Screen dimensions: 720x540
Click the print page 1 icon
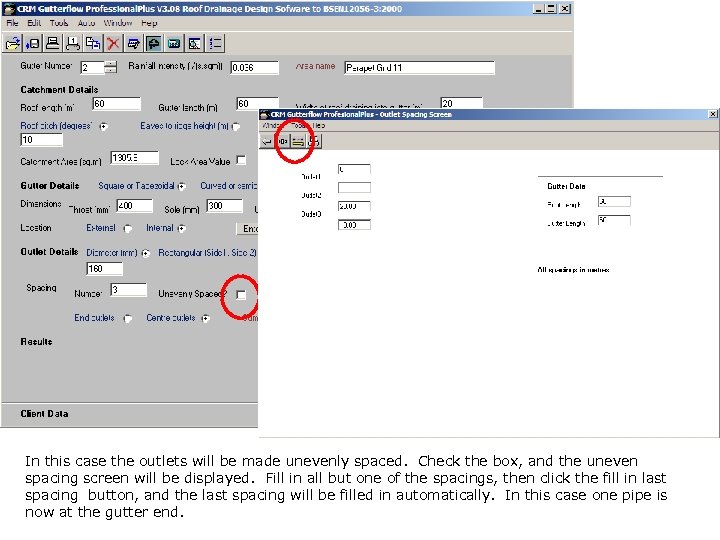click(73, 44)
